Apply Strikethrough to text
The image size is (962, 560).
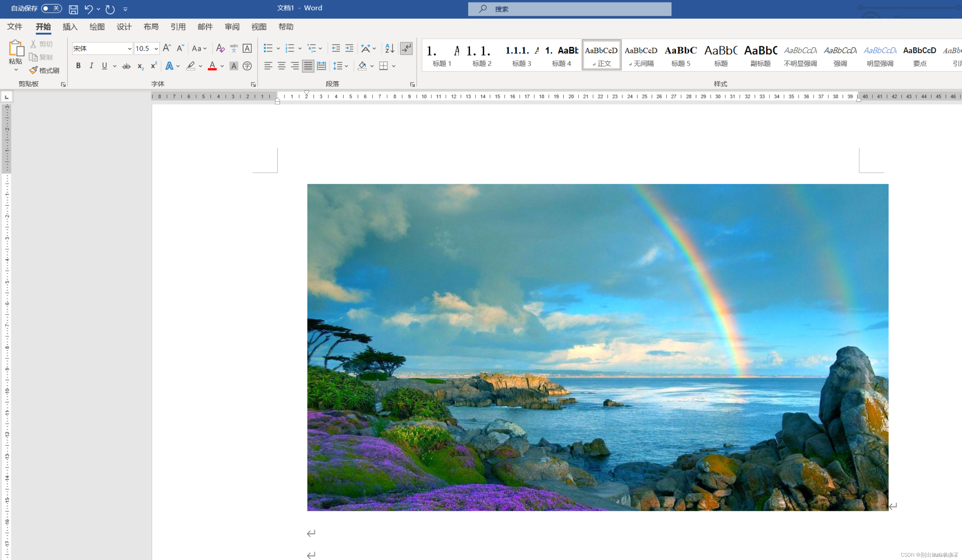(126, 66)
